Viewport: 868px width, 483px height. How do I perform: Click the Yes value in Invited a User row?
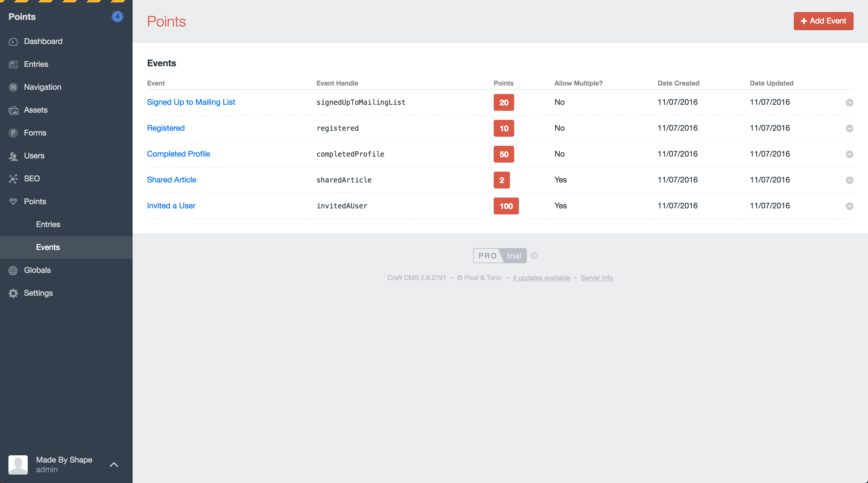(561, 206)
